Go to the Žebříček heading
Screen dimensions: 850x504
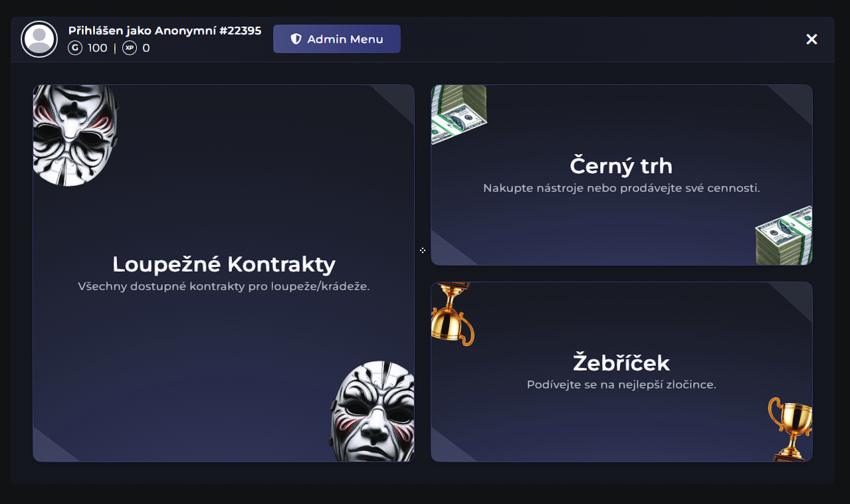(621, 363)
